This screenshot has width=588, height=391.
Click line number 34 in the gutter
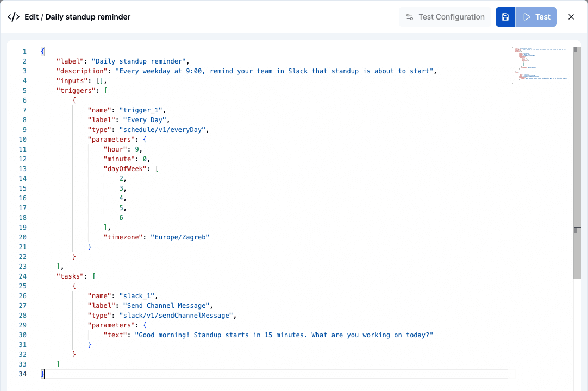22,374
